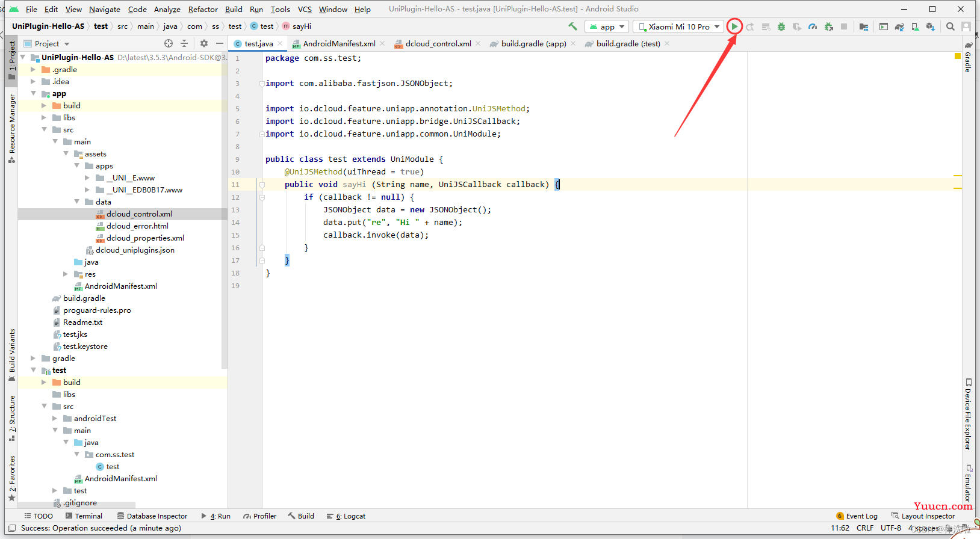Click the Search Everywhere magnifier icon
Image resolution: width=980 pixels, height=539 pixels.
click(951, 26)
